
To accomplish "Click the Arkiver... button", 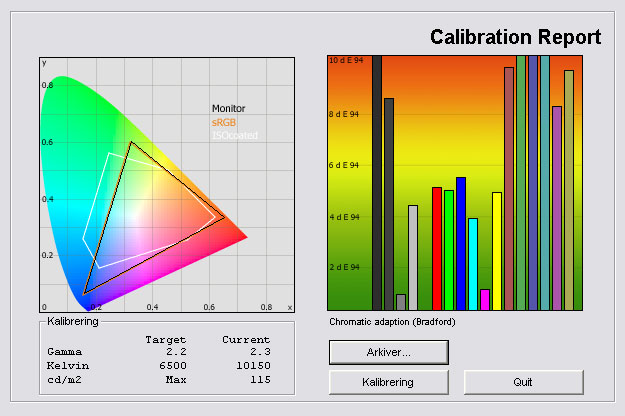I will (x=389, y=352).
